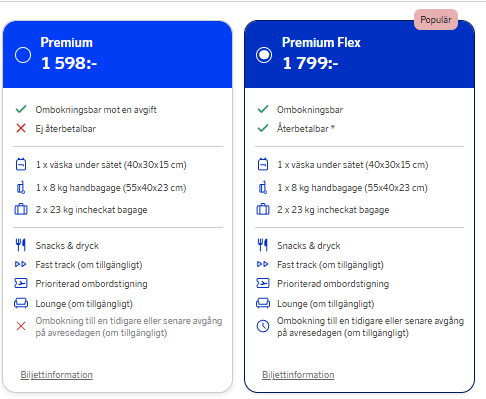
Task: Select the Premium Flex radio button
Action: coord(264,55)
